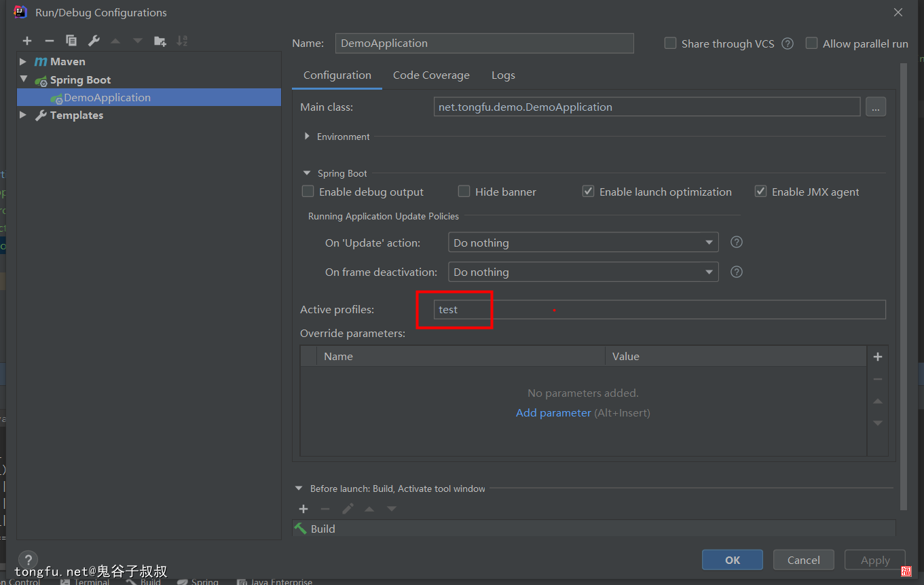
Task: Open Java Enterprise tool window in IDE behind
Action: pos(274,582)
